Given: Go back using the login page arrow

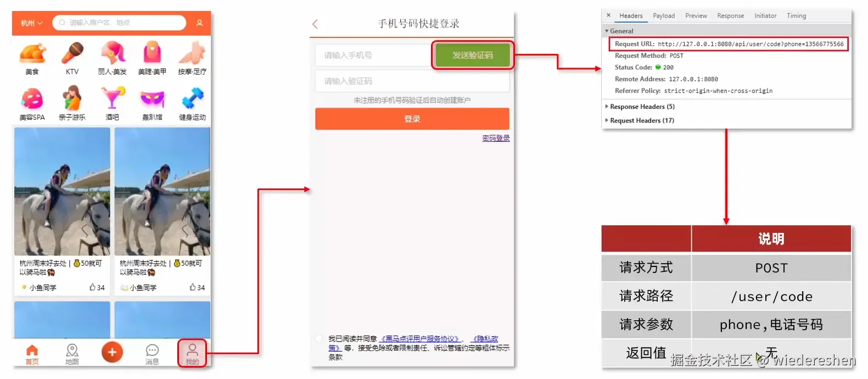Looking at the screenshot, I should (x=315, y=24).
